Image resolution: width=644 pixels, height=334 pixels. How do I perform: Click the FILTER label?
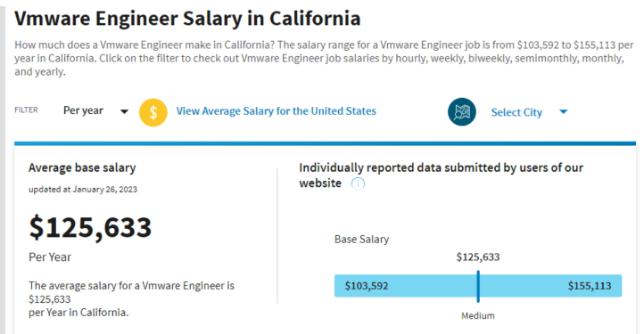tap(26, 110)
